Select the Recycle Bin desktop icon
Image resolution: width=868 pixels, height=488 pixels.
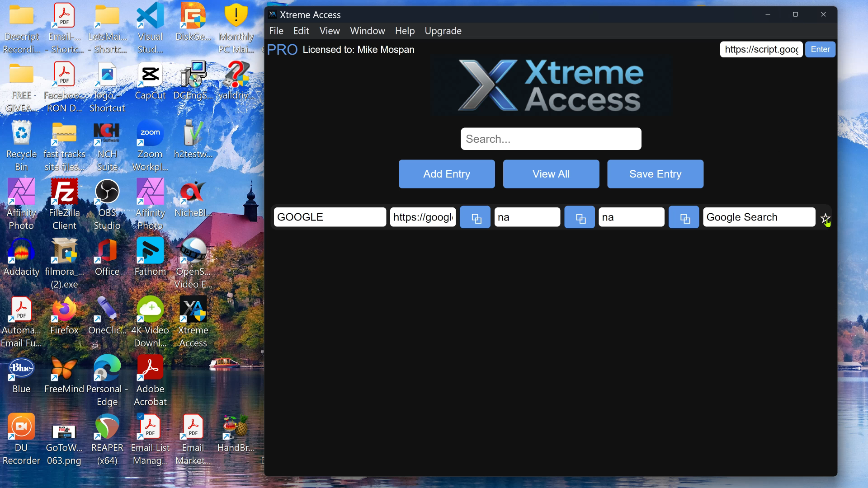click(21, 145)
